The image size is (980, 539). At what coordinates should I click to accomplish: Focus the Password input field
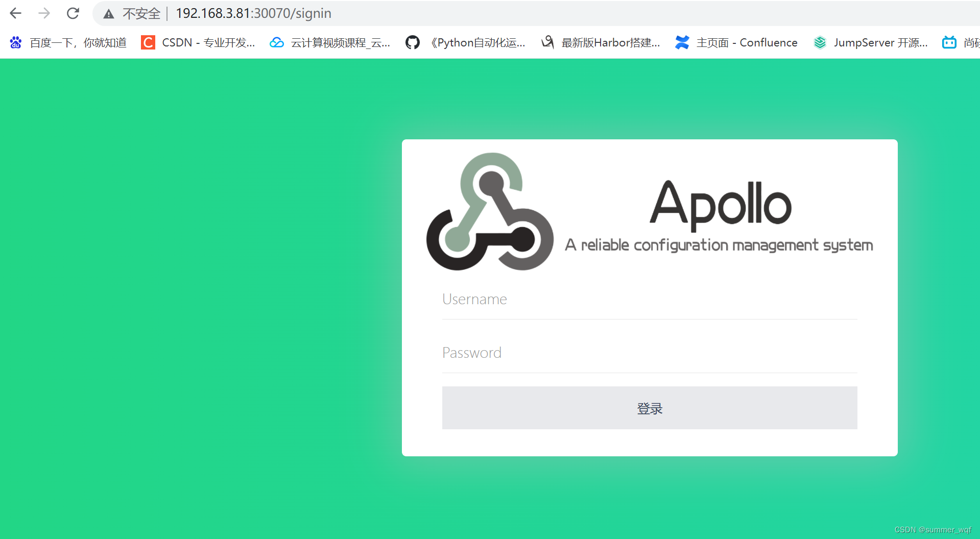point(649,353)
